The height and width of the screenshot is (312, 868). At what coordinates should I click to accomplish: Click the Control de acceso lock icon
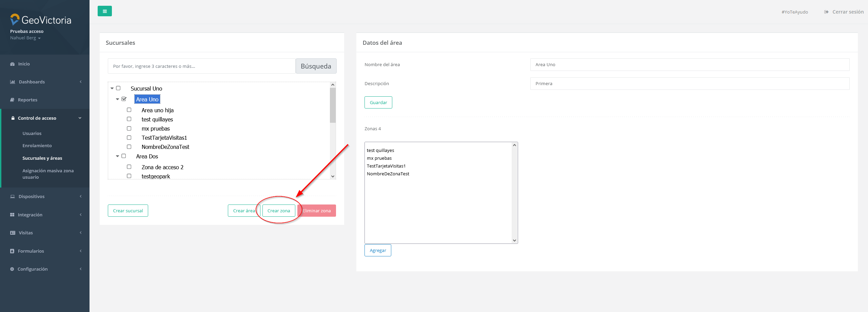coord(13,118)
